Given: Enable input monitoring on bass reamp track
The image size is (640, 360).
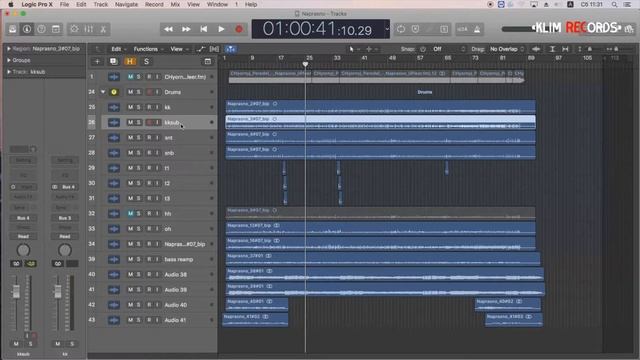Looking at the screenshot, I should (157, 259).
